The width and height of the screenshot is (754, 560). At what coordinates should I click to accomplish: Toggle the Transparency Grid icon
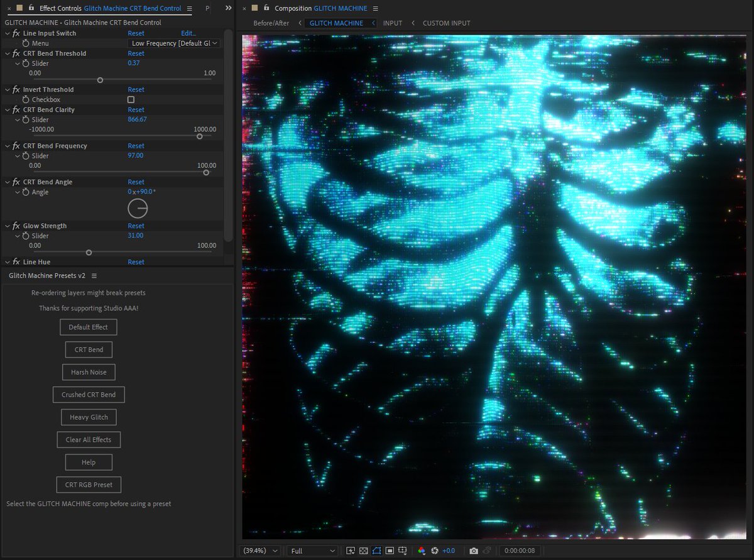click(364, 551)
